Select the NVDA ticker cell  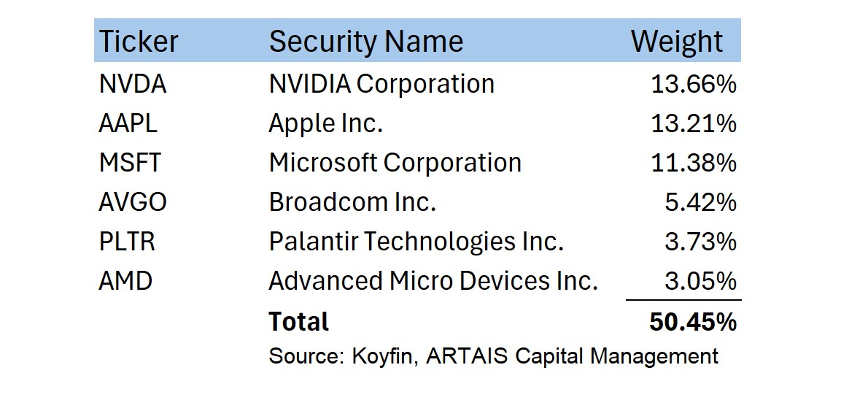point(133,85)
